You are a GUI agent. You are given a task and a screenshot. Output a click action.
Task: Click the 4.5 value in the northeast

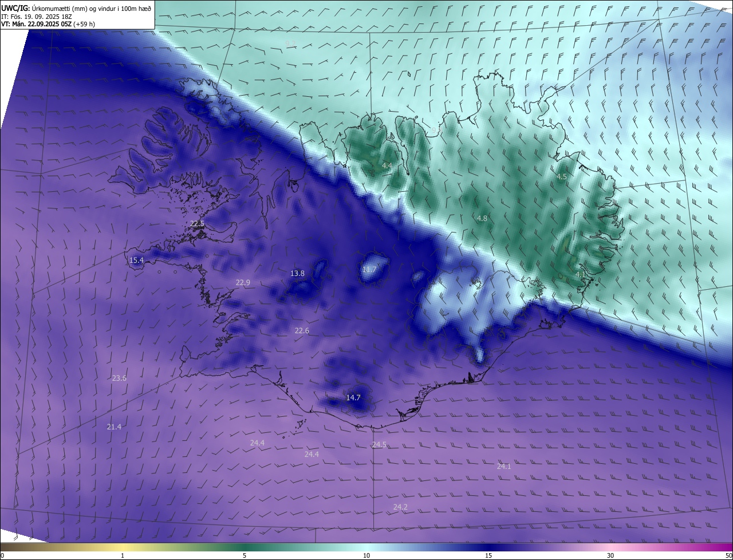562,177
